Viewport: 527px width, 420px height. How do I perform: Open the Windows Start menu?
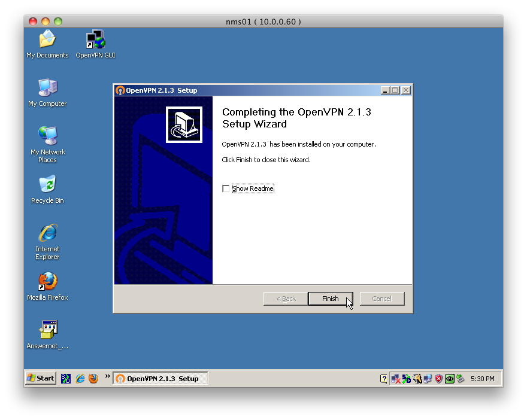tap(41, 378)
